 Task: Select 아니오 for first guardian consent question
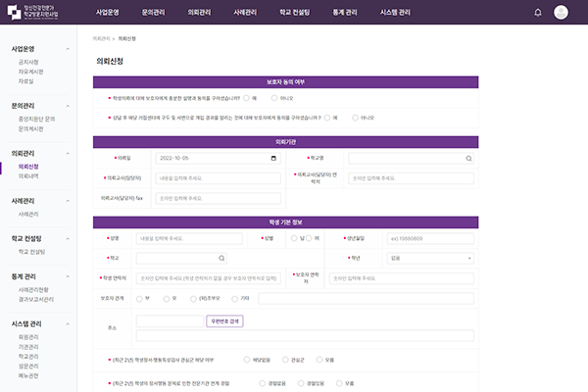click(x=274, y=98)
